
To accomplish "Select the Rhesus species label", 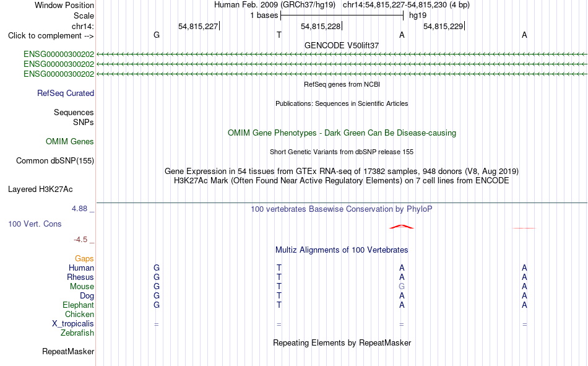I will (80, 277).
